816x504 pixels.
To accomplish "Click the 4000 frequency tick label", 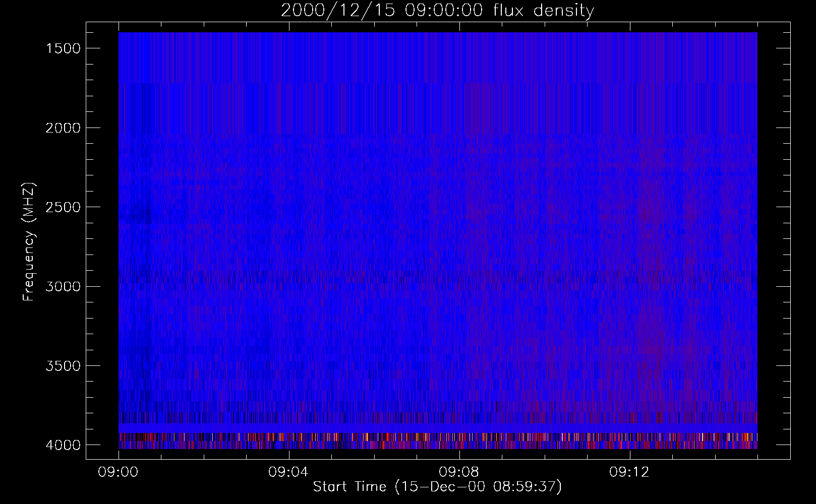I will [x=63, y=445].
